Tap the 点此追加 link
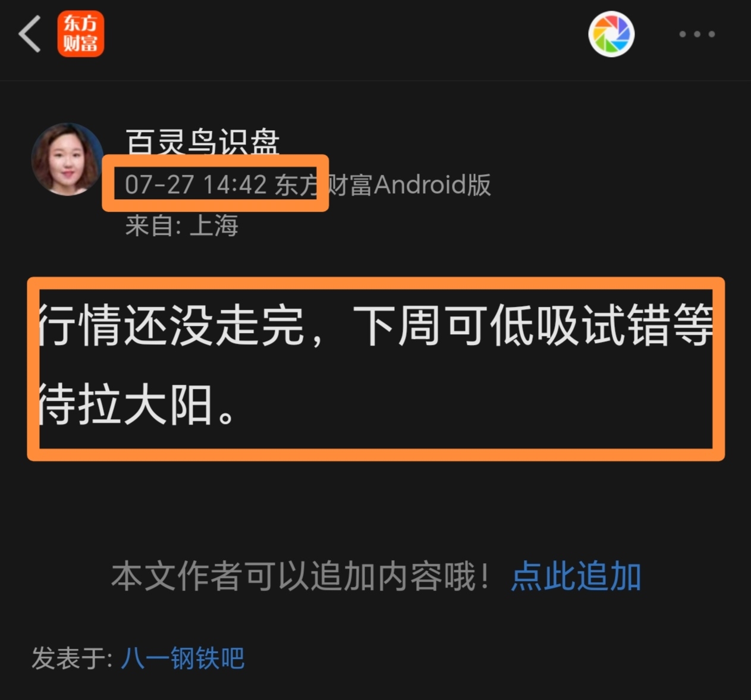The width and height of the screenshot is (751, 700). point(576,576)
